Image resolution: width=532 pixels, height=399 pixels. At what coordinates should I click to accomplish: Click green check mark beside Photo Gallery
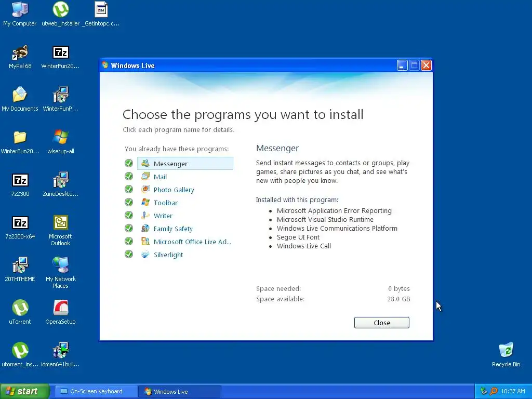129,189
